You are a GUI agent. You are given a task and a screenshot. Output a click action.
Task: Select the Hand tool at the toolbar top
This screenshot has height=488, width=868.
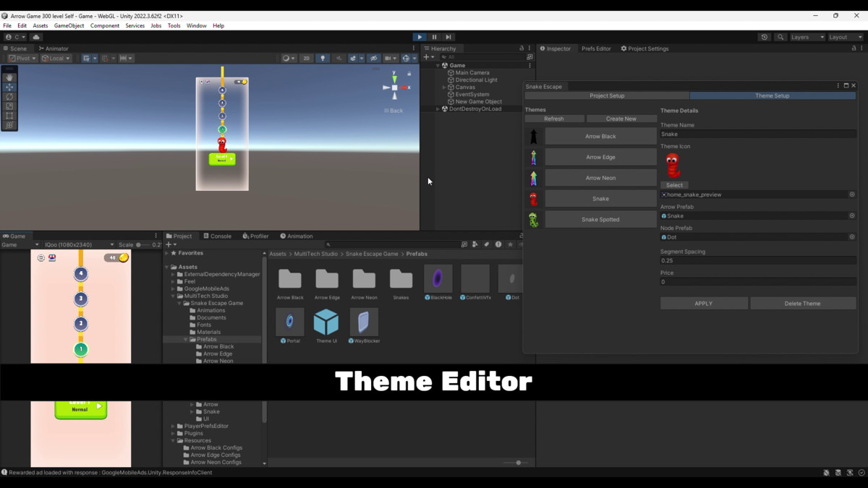[9, 76]
